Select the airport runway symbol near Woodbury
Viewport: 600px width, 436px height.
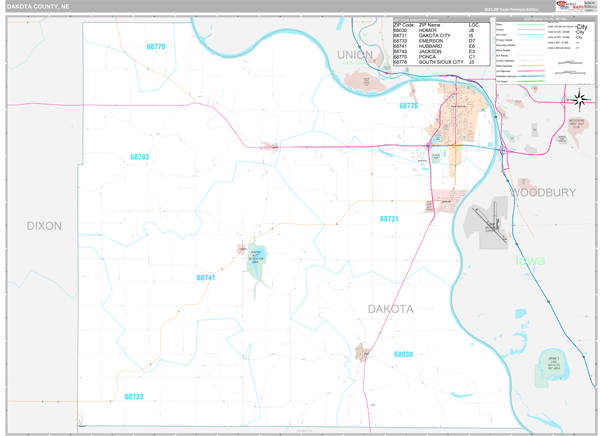pyautogui.click(x=487, y=223)
